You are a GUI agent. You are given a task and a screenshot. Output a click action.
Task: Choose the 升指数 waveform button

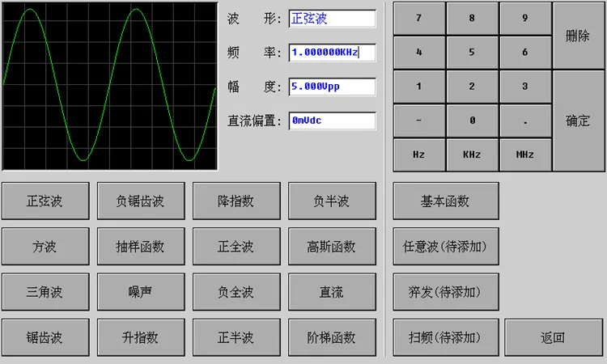point(141,337)
